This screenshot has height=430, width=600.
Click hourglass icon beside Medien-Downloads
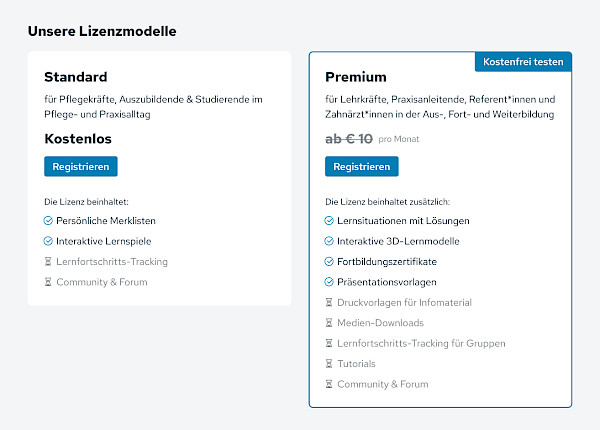point(329,323)
